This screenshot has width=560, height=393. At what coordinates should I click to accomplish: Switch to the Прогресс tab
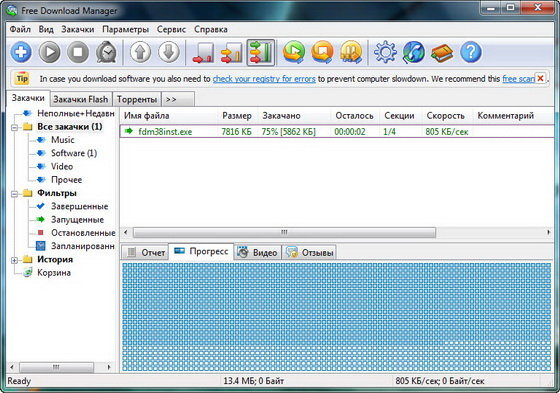click(x=201, y=252)
